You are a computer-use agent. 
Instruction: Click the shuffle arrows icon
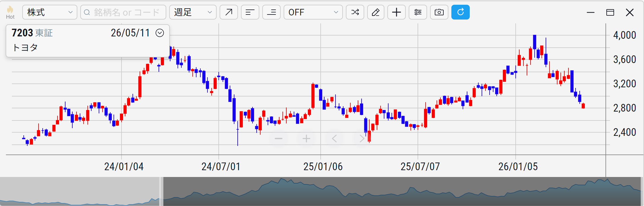355,12
